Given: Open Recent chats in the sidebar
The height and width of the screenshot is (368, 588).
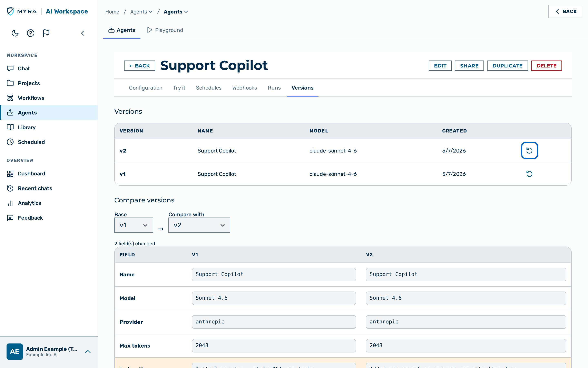Looking at the screenshot, I should 49,188.
